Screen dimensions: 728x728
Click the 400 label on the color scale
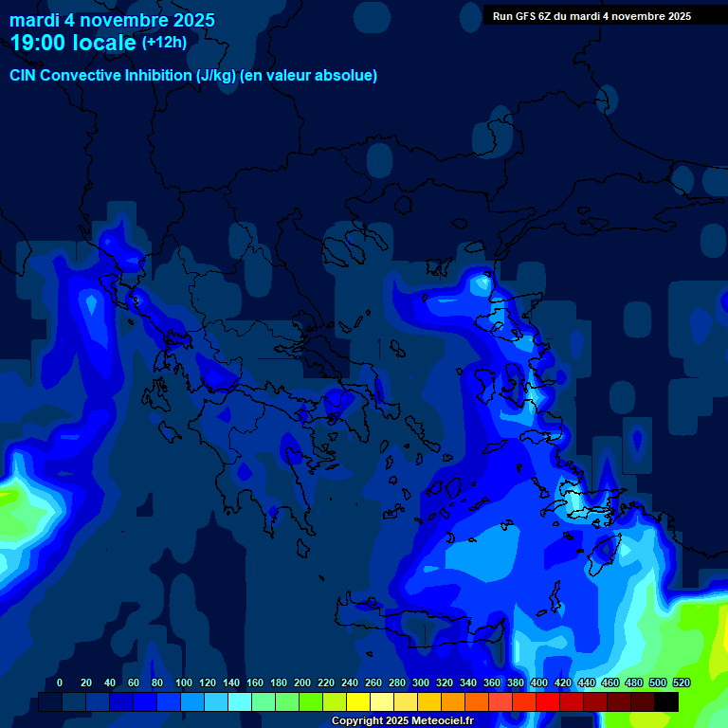click(539, 682)
